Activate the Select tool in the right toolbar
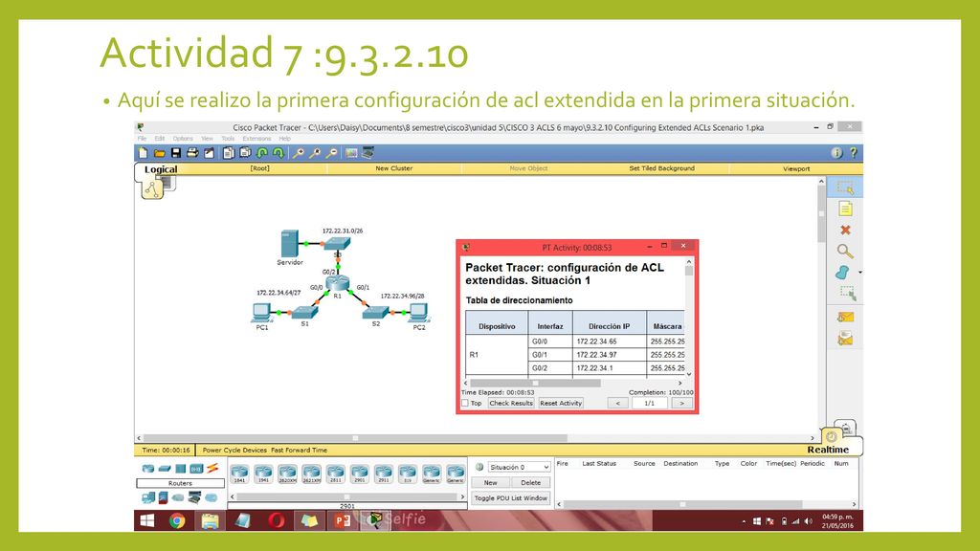Image resolution: width=980 pixels, height=551 pixels. [846, 187]
